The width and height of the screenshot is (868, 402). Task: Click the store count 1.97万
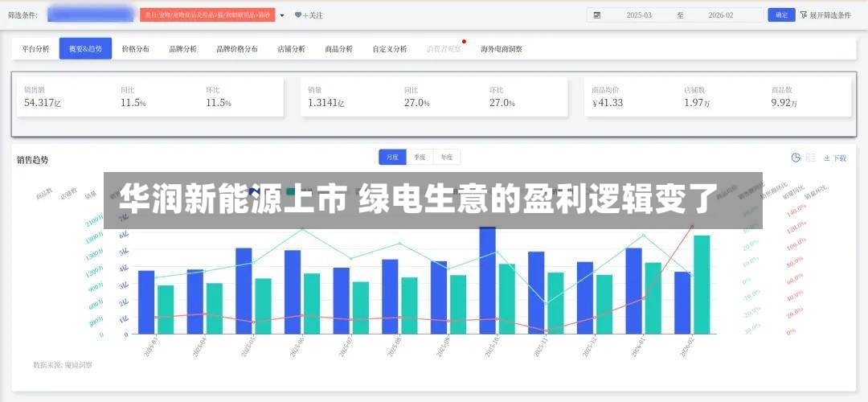[697, 102]
